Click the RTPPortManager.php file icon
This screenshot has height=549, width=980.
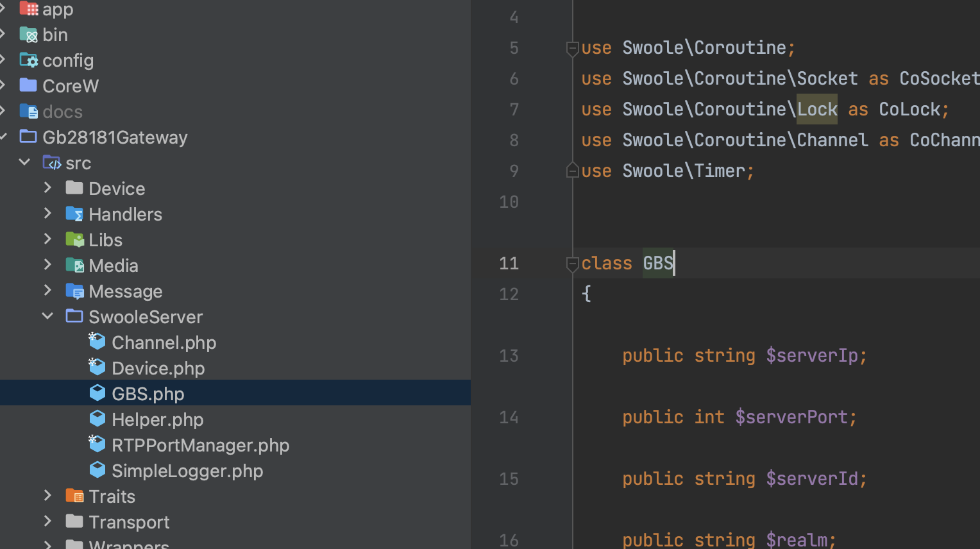tap(97, 444)
